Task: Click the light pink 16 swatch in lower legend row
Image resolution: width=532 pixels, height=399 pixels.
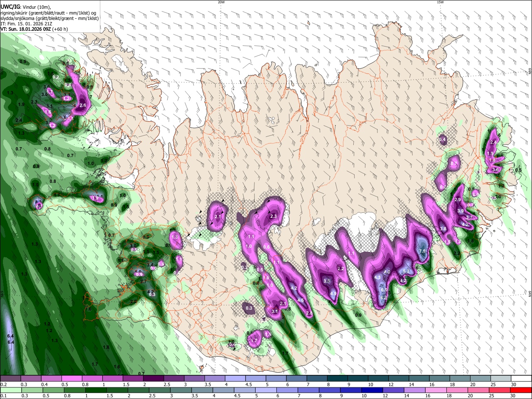Action: 436,390
